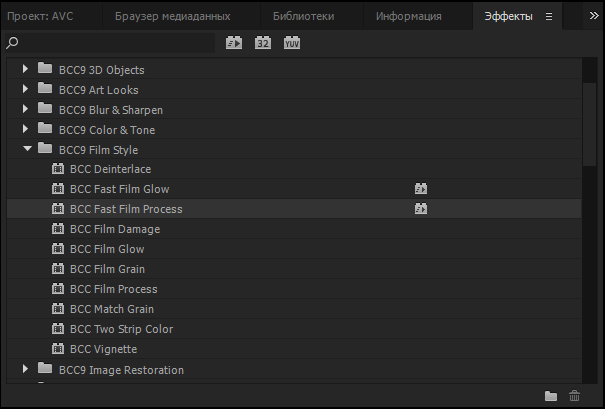Image resolution: width=605 pixels, height=409 pixels.
Task: Expand the BCC9 3D Objects folder
Action: pos(25,69)
